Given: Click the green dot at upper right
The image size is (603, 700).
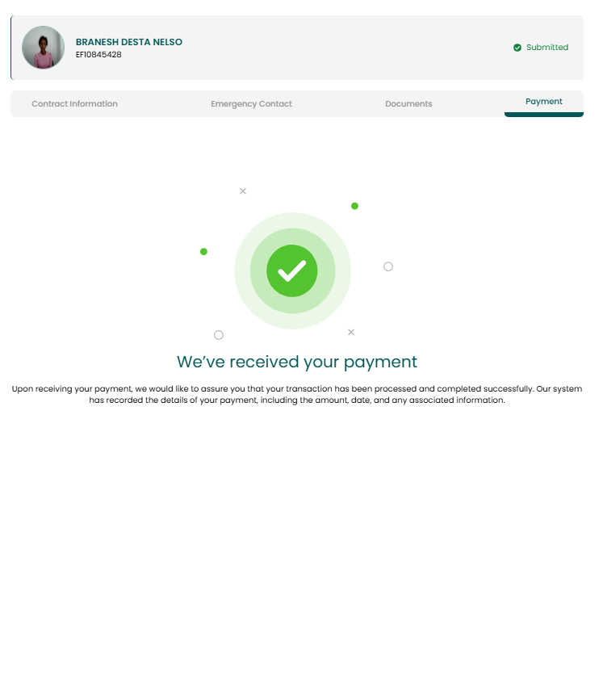Looking at the screenshot, I should tap(355, 206).
